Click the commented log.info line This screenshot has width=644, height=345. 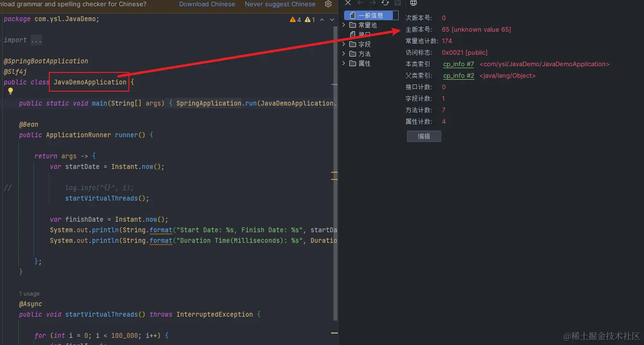[x=100, y=188]
